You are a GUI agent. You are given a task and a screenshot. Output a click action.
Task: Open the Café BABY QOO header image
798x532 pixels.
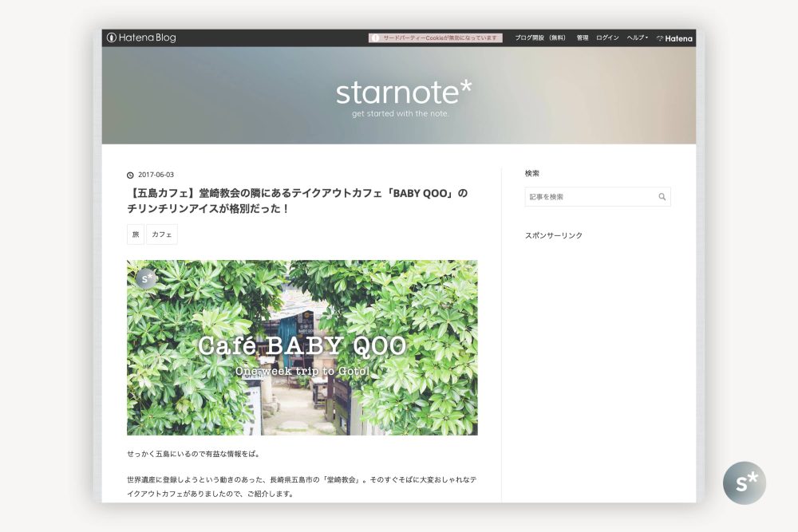click(x=302, y=349)
